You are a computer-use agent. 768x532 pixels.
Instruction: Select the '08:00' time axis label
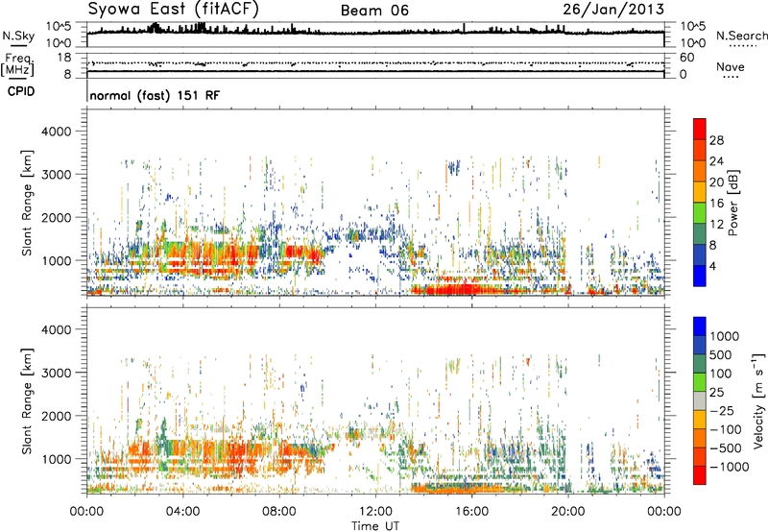click(x=279, y=512)
